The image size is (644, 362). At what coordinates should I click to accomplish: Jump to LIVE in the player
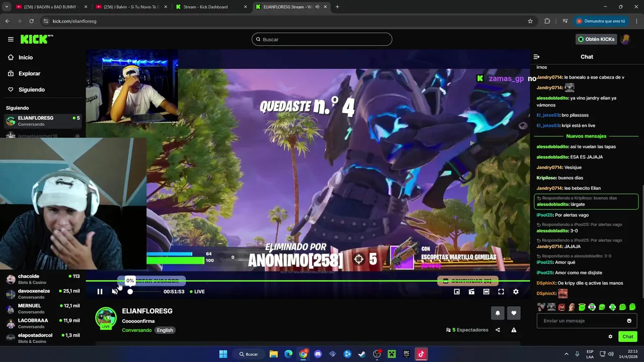197,292
